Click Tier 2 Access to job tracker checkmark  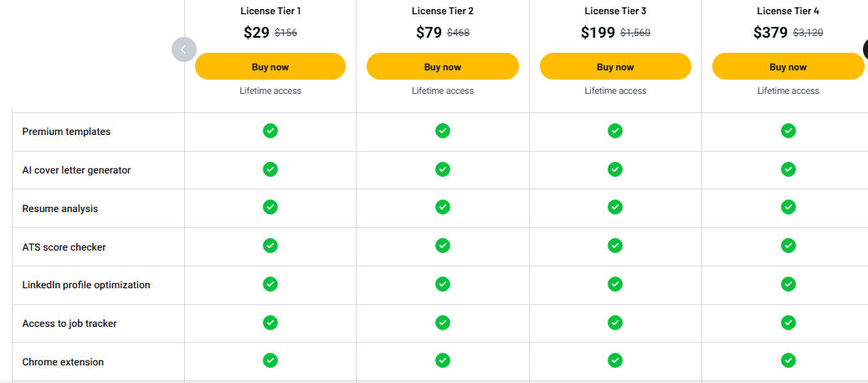coord(443,323)
